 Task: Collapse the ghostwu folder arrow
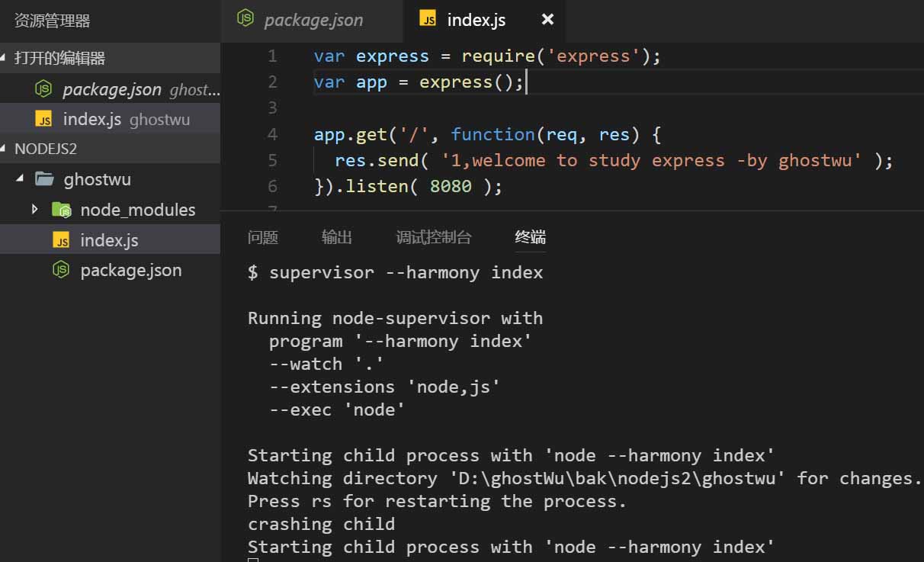pyautogui.click(x=20, y=179)
